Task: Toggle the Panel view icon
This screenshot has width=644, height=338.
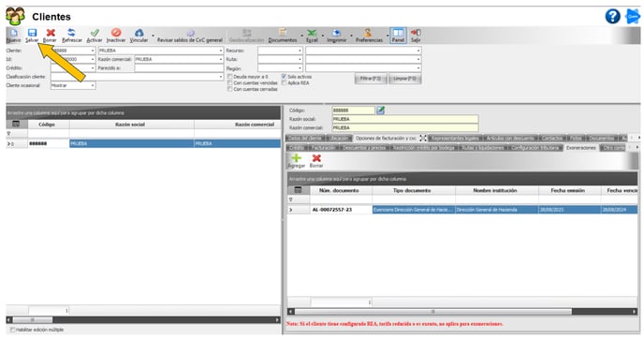Action: 398,33
